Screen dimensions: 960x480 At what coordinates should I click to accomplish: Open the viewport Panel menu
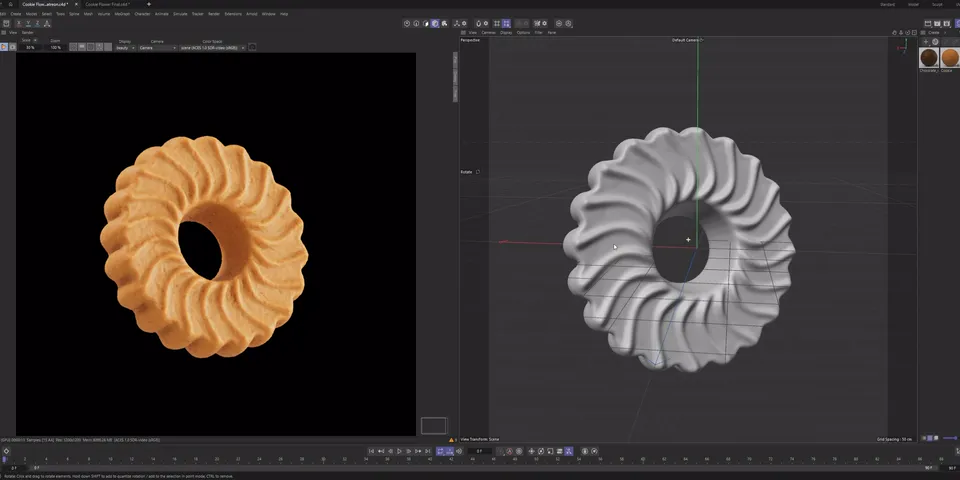pos(552,32)
